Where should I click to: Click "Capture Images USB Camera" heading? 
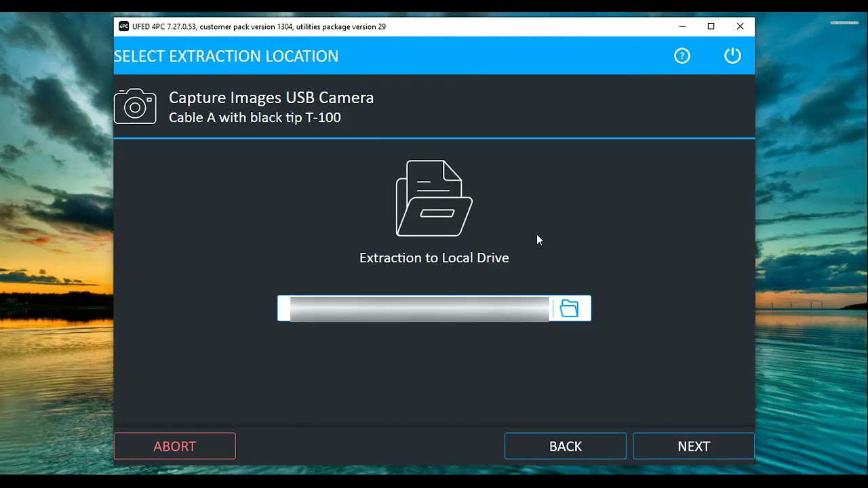pos(271,98)
